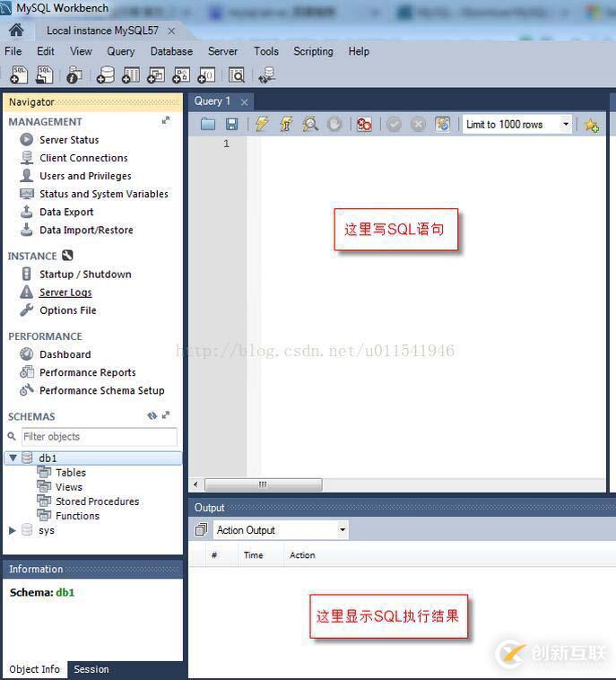Screen dimensions: 616x680
Task: Open Data Import/Restore
Action: 86,230
